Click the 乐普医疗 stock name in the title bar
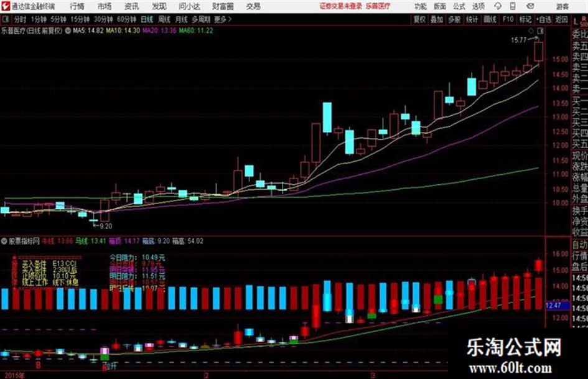This screenshot has width=588, height=379. (378, 6)
